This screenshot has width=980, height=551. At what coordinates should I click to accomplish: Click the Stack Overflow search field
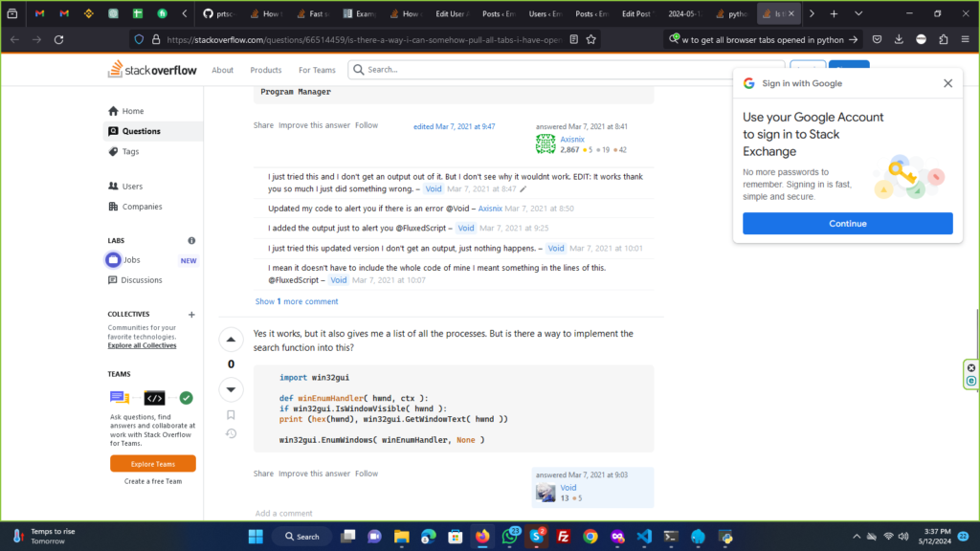(x=565, y=70)
